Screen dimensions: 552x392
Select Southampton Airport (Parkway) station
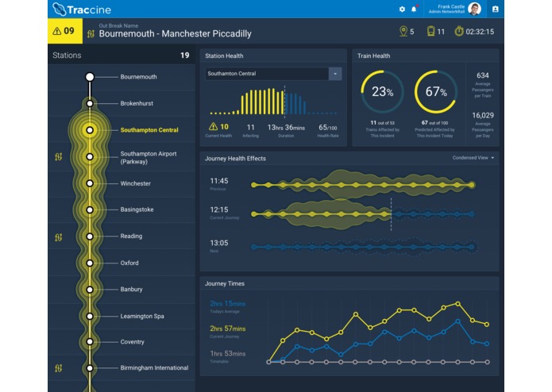pyautogui.click(x=149, y=157)
